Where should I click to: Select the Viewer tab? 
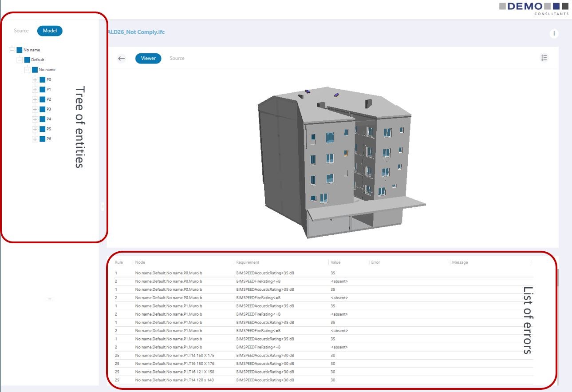pyautogui.click(x=148, y=58)
